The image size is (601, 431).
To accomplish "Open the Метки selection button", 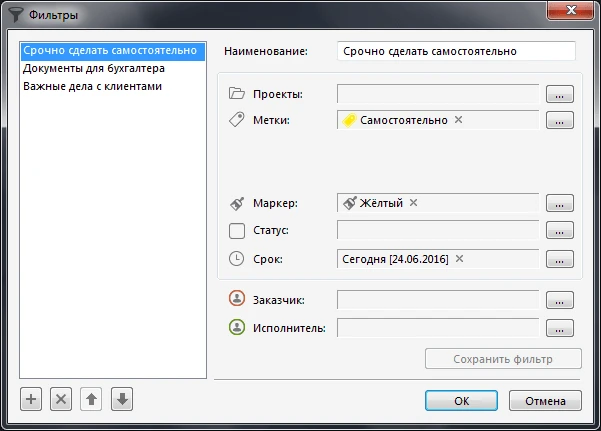I will point(560,121).
